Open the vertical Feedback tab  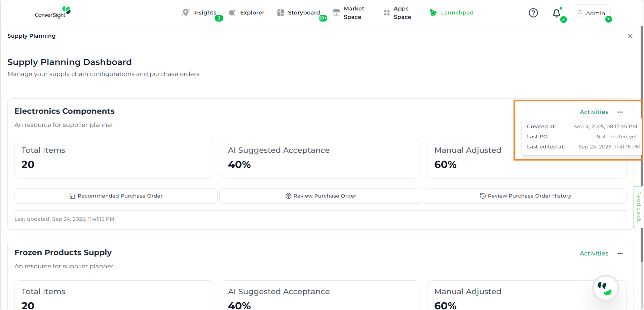tap(638, 207)
